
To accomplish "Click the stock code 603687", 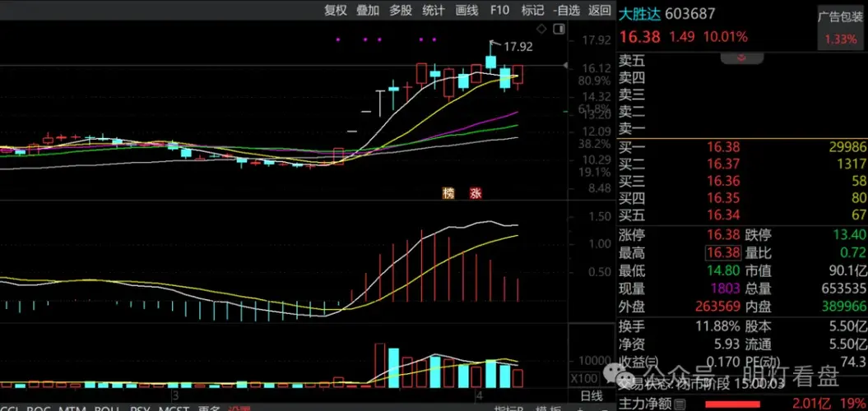I will (x=689, y=14).
